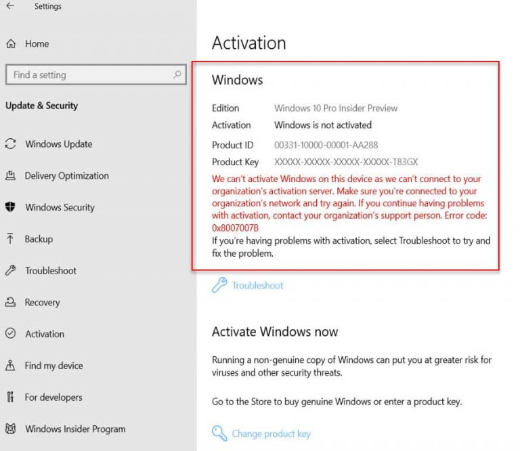
Task: Click the Recovery icon in sidebar
Action: click(x=10, y=302)
